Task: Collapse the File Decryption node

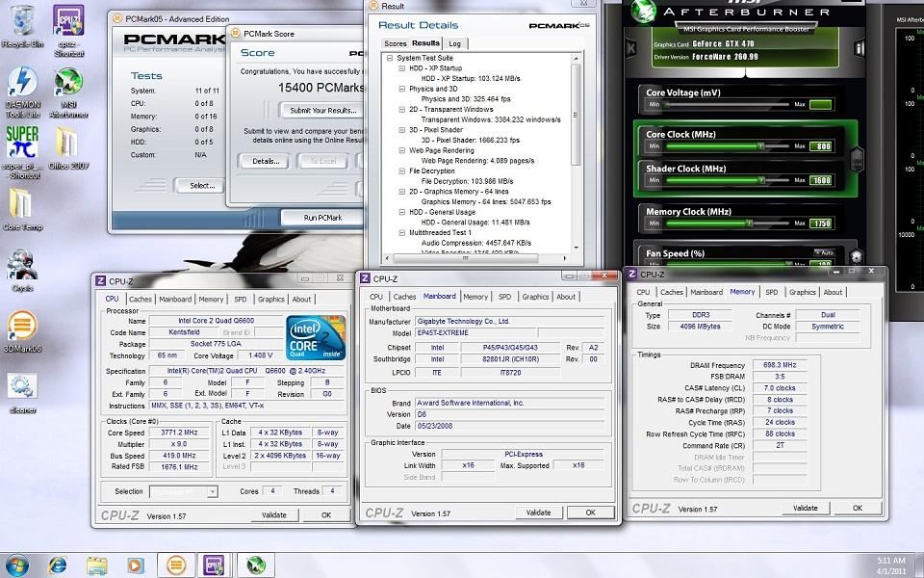Action: pyautogui.click(x=402, y=171)
